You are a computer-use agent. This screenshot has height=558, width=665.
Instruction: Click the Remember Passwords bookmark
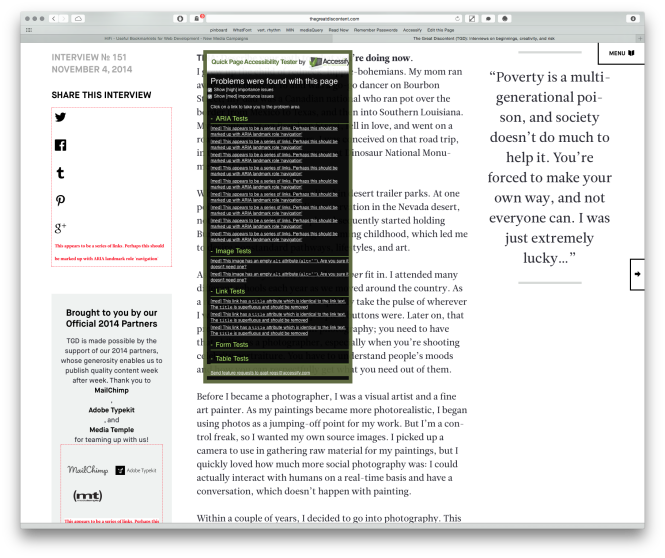click(x=376, y=30)
